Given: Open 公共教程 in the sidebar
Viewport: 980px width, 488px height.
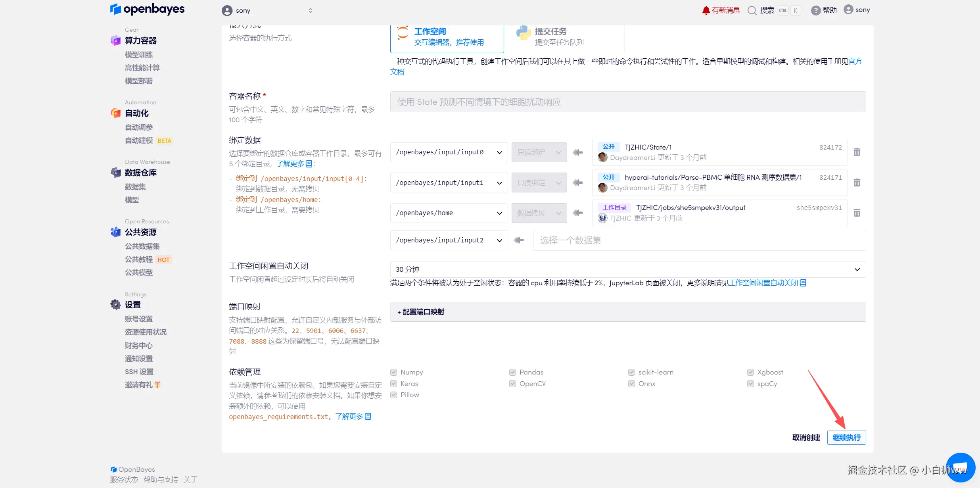Looking at the screenshot, I should click(x=139, y=259).
